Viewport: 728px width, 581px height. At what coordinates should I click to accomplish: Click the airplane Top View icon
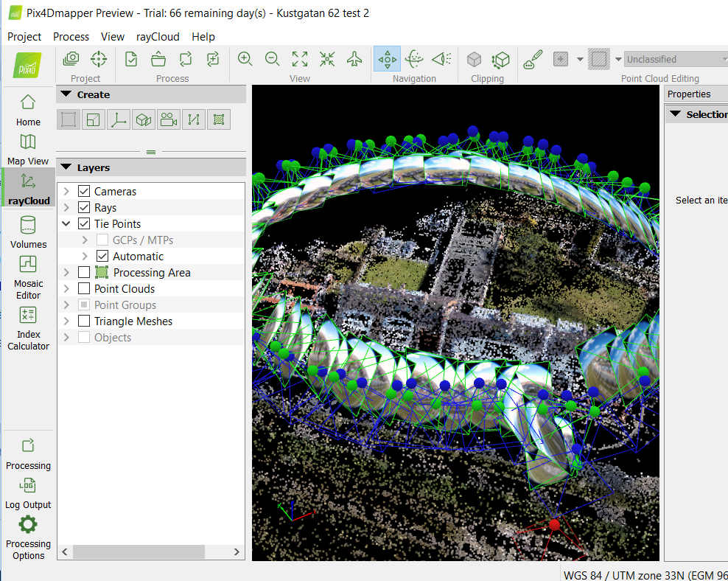point(354,59)
